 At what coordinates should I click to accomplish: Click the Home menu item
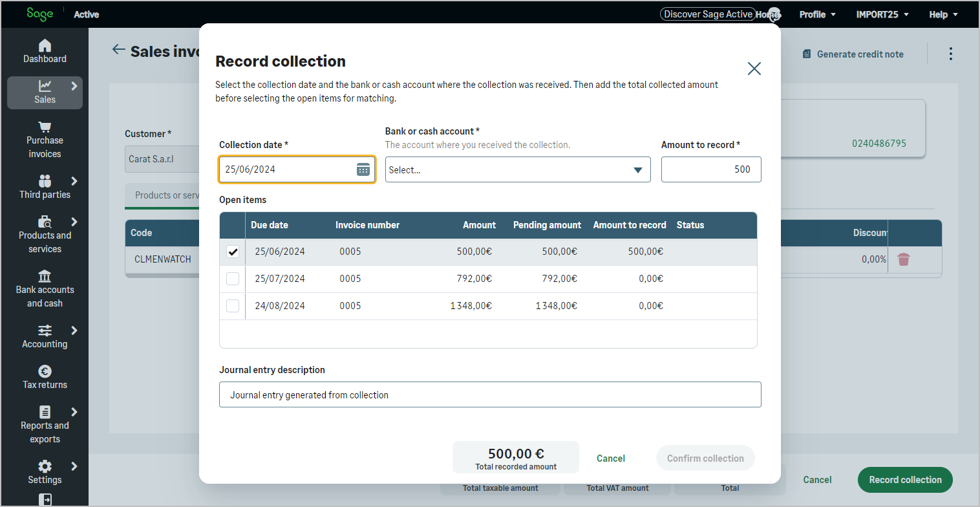click(768, 14)
